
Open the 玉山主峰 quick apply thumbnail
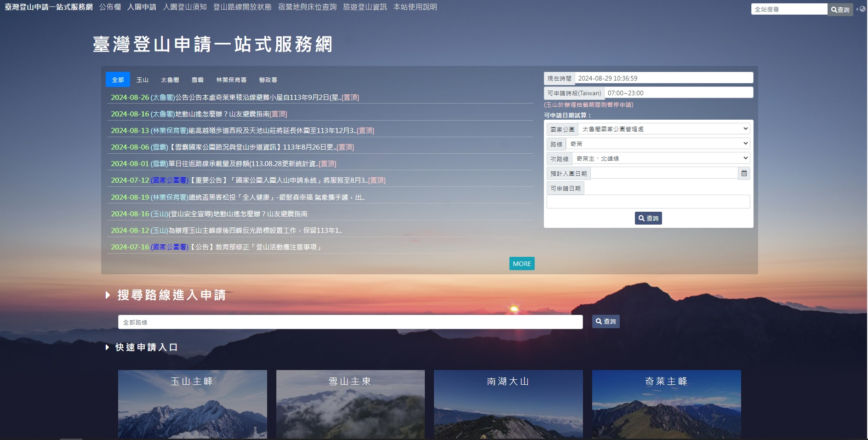click(192, 404)
